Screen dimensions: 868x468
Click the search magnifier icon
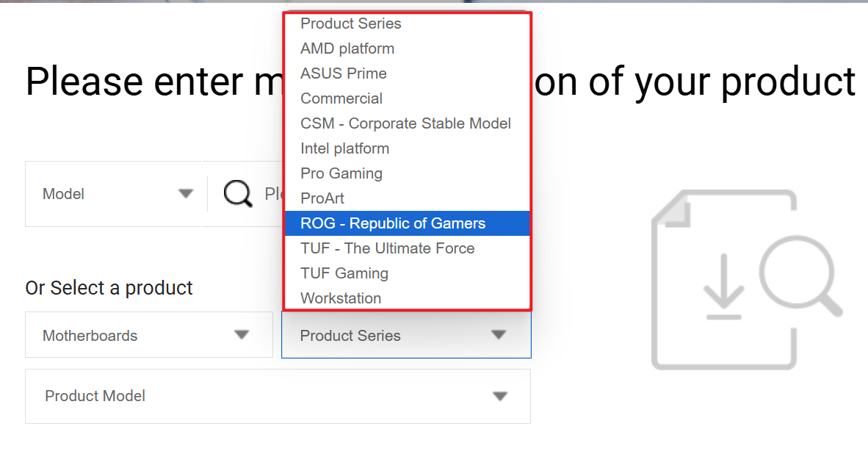[x=236, y=193]
